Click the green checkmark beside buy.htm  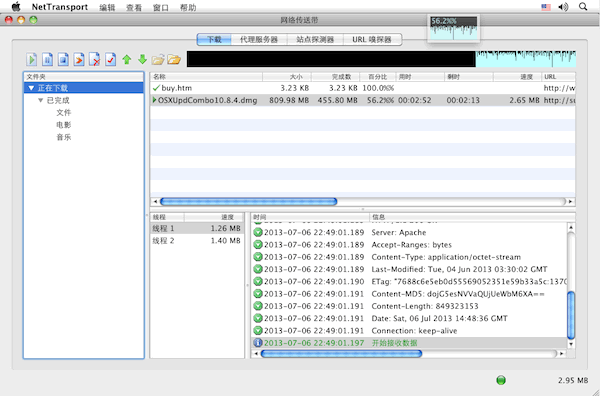[156, 88]
